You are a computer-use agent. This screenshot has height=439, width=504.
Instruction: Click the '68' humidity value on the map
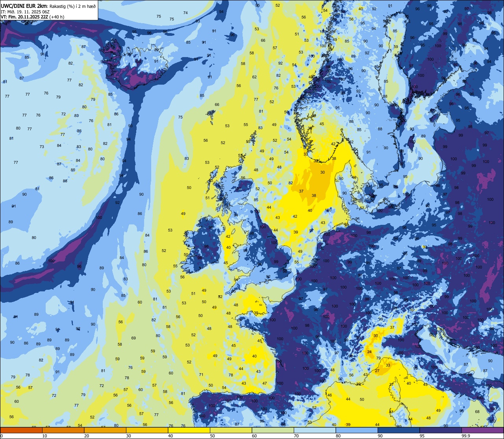pyautogui.click(x=477, y=411)
